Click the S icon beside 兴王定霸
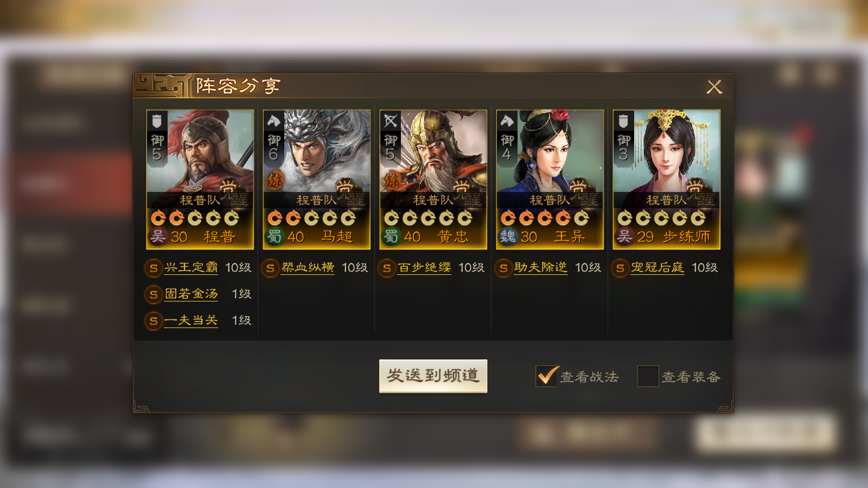The width and height of the screenshot is (868, 488). point(154,268)
